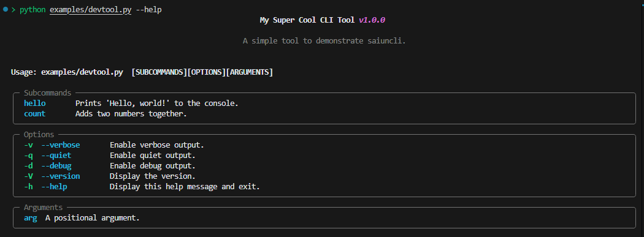Click the 'Subcommands' panel heading
Image resolution: width=644 pixels, height=237 pixels.
(47, 93)
